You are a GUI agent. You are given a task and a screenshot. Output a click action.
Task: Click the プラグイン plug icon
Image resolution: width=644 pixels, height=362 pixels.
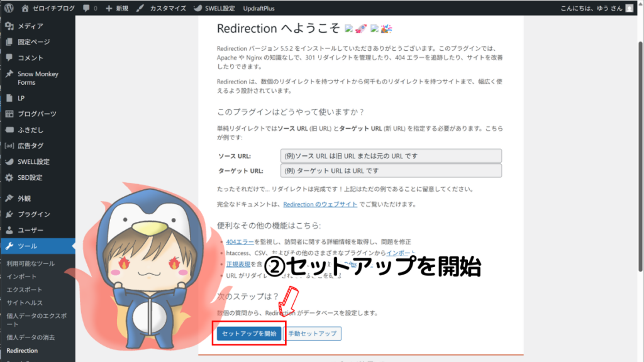point(9,214)
